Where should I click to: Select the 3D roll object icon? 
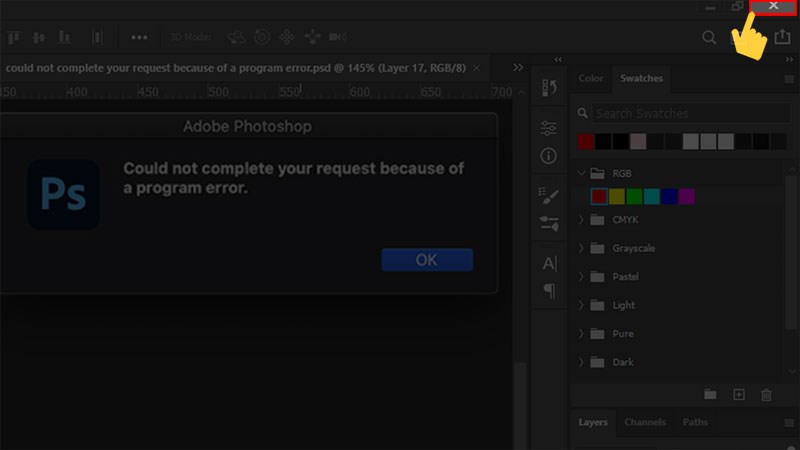pyautogui.click(x=262, y=37)
